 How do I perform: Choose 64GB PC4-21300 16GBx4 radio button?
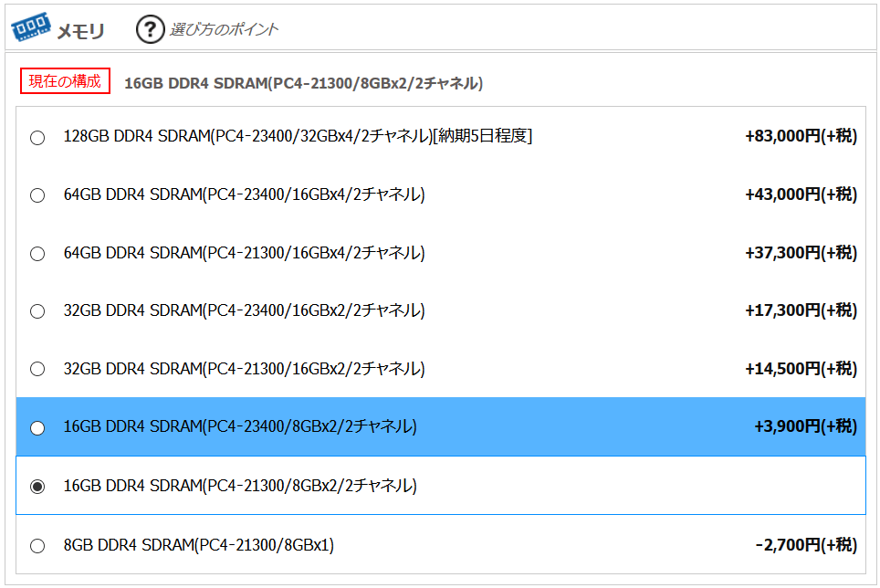(37, 254)
